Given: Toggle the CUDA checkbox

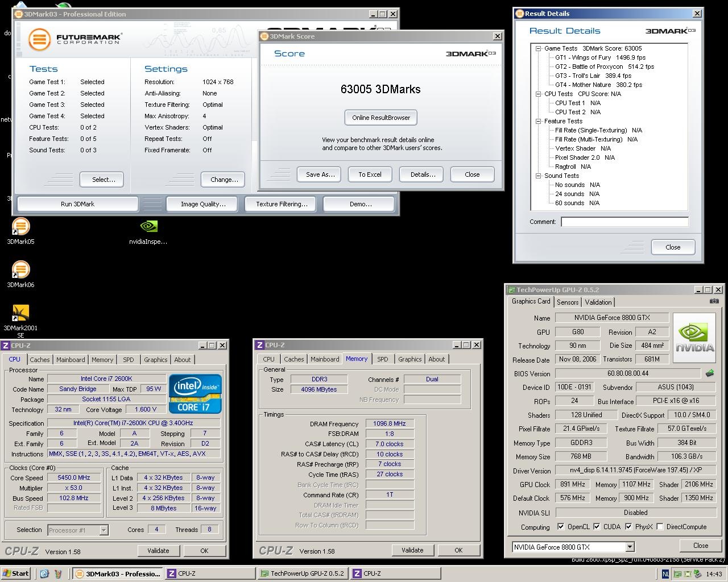Looking at the screenshot, I should click(597, 527).
